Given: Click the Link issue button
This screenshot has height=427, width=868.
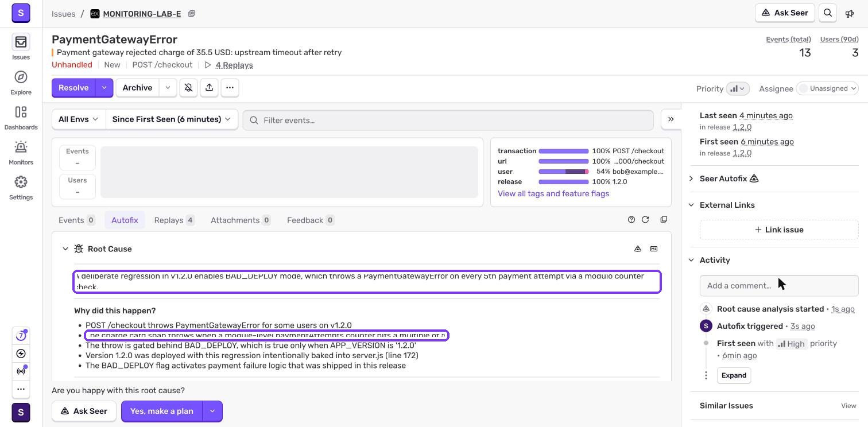Looking at the screenshot, I should coord(779,230).
